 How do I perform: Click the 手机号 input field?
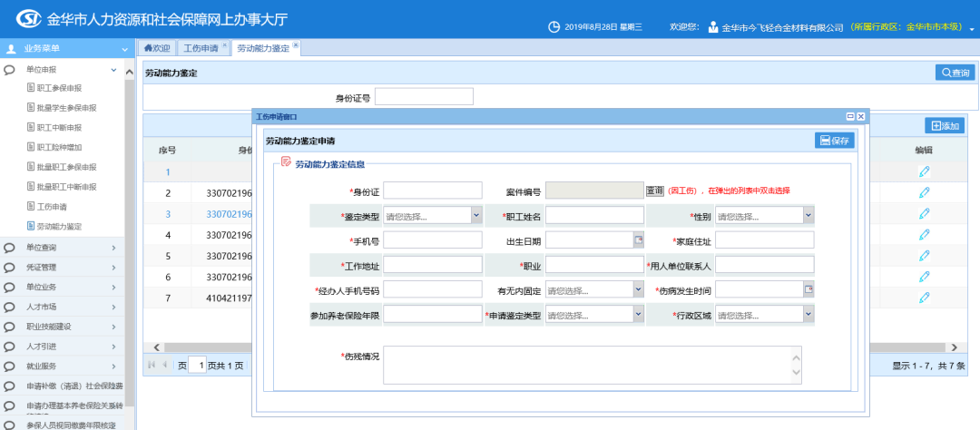(433, 240)
